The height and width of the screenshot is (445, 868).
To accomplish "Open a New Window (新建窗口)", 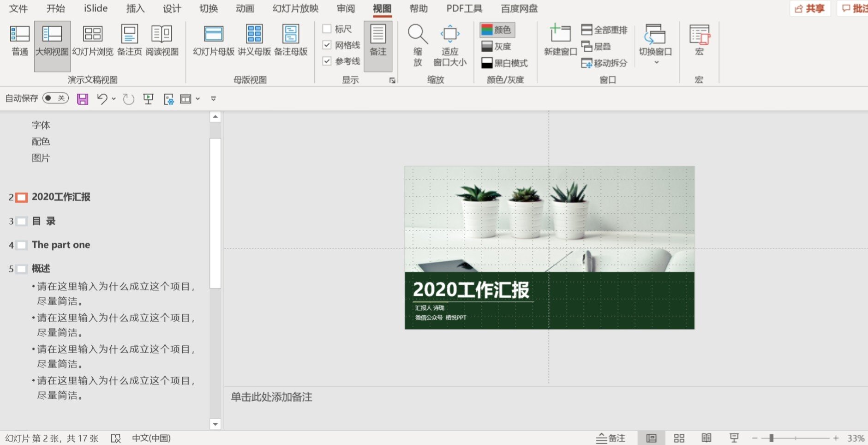I will (560, 41).
